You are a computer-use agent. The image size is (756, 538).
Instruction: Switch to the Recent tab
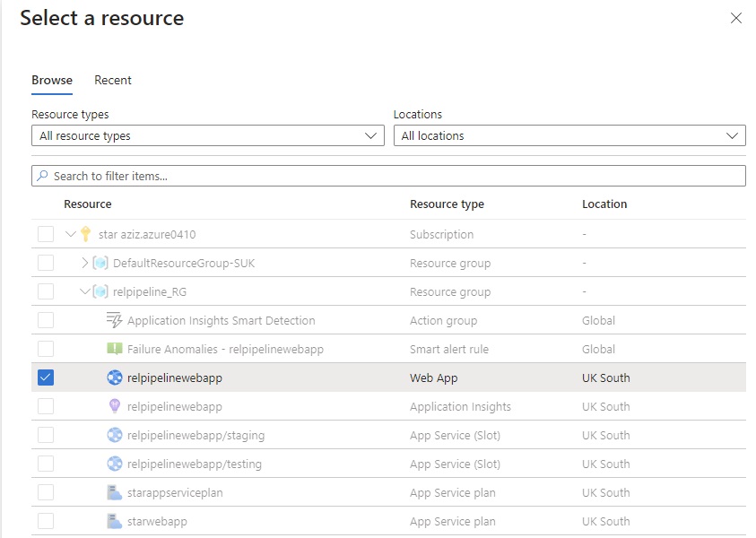coord(113,80)
